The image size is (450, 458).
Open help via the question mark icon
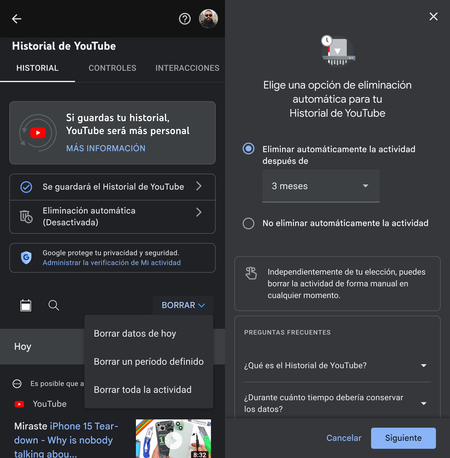click(185, 19)
